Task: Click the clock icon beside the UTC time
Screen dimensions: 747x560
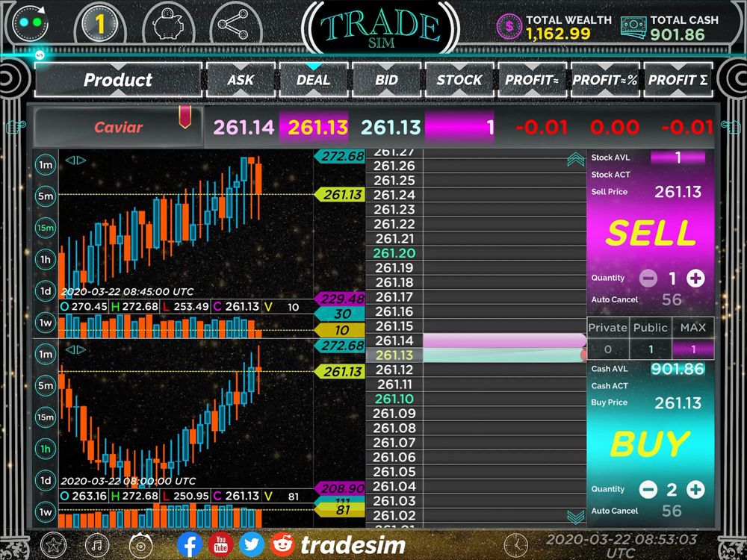Action: (x=516, y=545)
